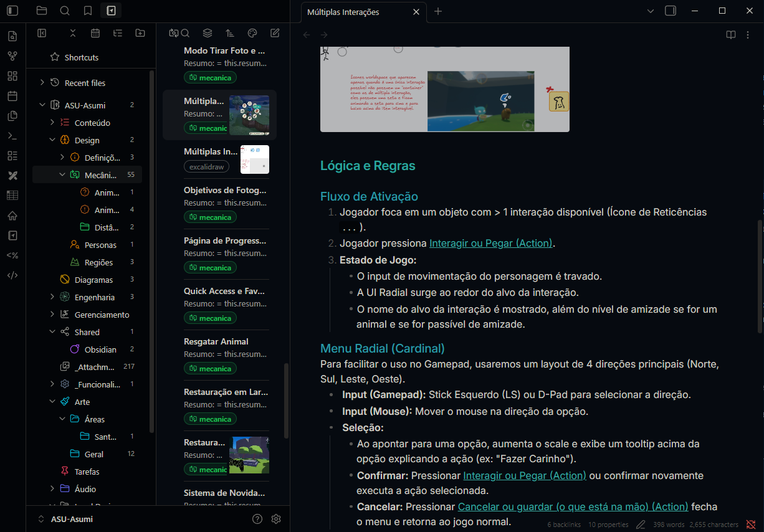Click the insert template ribbon icon
The height and width of the screenshot is (532, 764).
click(12, 116)
